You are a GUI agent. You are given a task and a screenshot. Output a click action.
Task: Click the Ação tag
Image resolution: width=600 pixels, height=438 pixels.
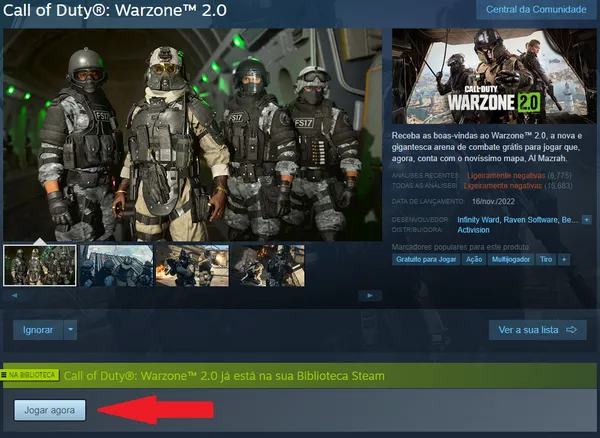475,259
